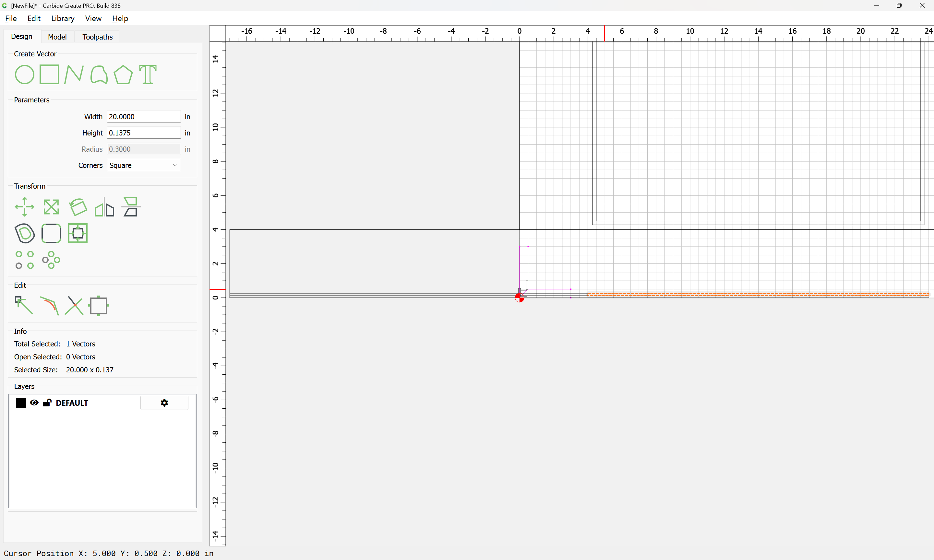
Task: Open the Trim Vectors edit tool
Action: [74, 306]
